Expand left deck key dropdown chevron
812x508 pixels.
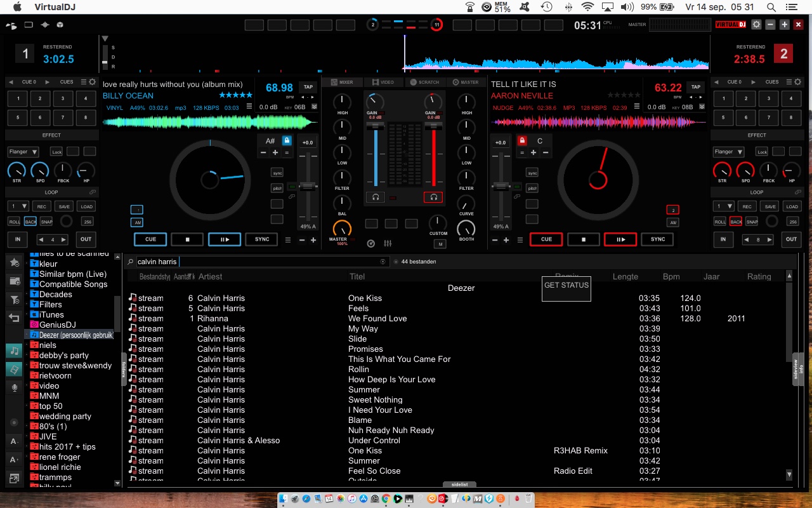tap(314, 107)
